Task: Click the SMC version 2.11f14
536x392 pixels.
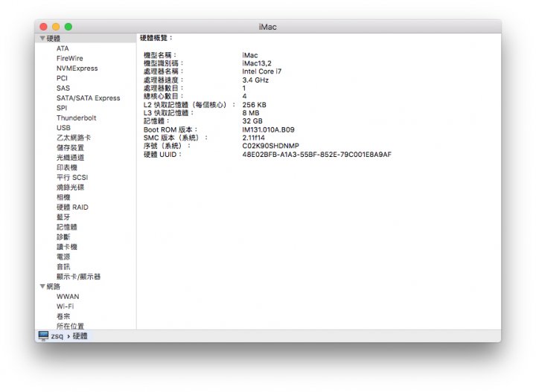Action: 253,138
